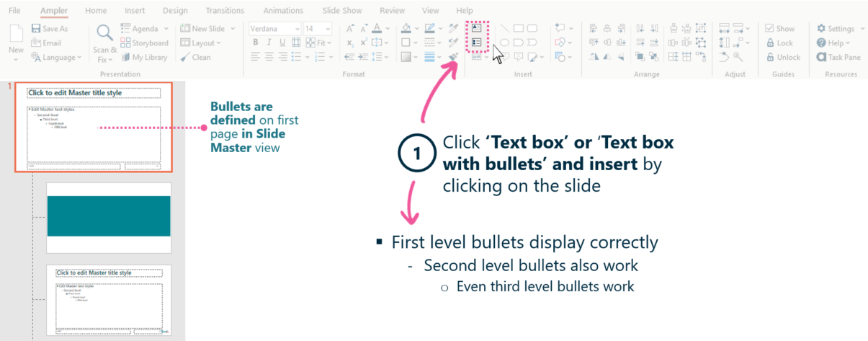Image resolution: width=868 pixels, height=341 pixels.
Task: Insert a plain Text box from the ribbon
Action: [476, 29]
